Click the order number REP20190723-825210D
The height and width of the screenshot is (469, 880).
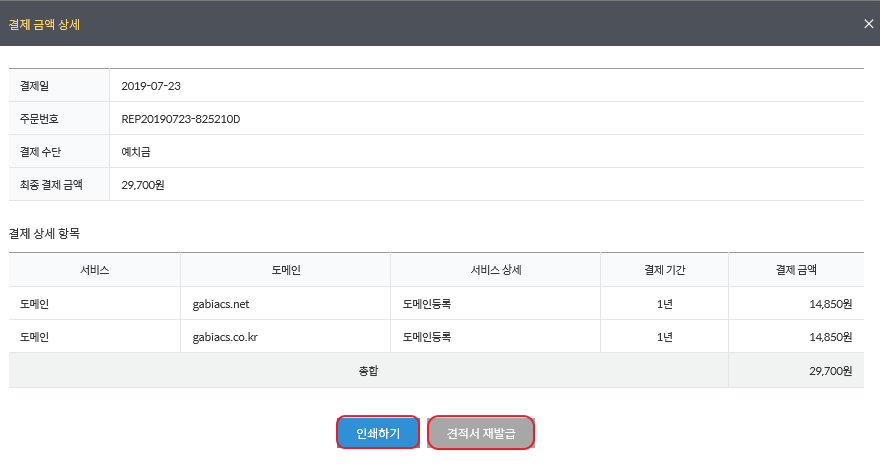point(181,119)
